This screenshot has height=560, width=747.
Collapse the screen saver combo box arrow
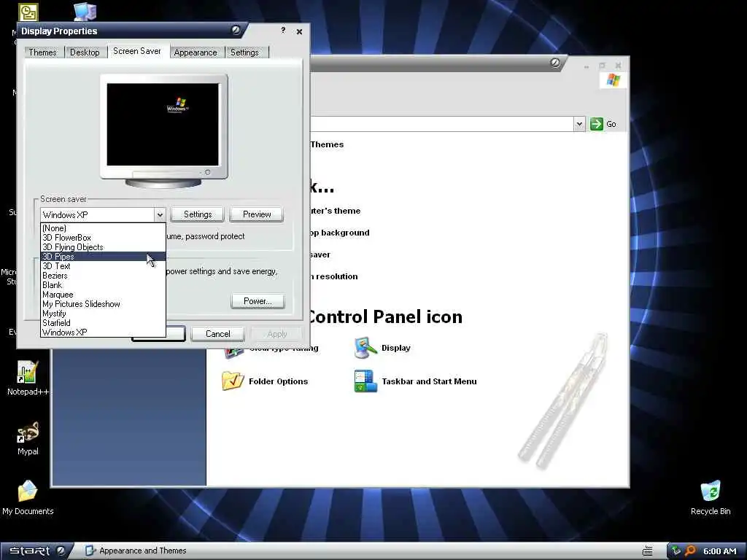click(x=160, y=215)
